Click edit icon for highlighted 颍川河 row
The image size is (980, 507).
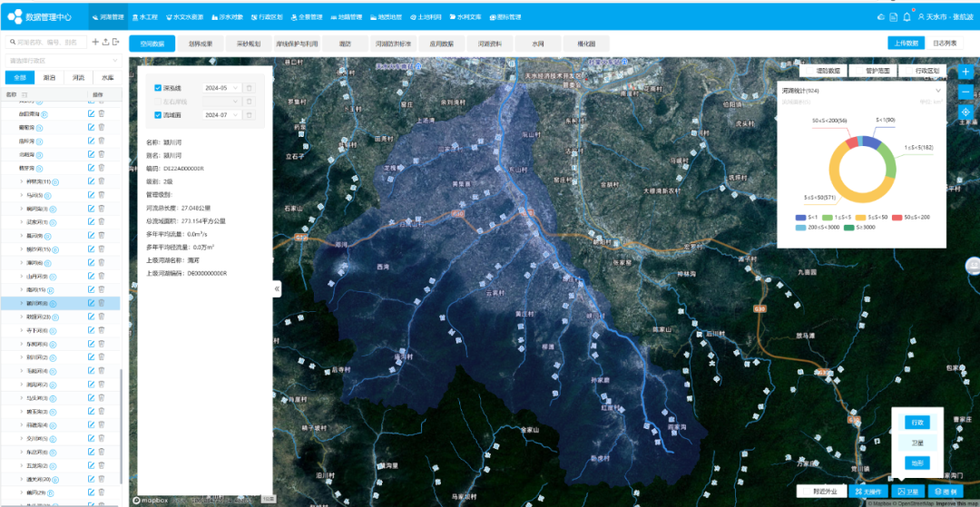pyautogui.click(x=91, y=303)
